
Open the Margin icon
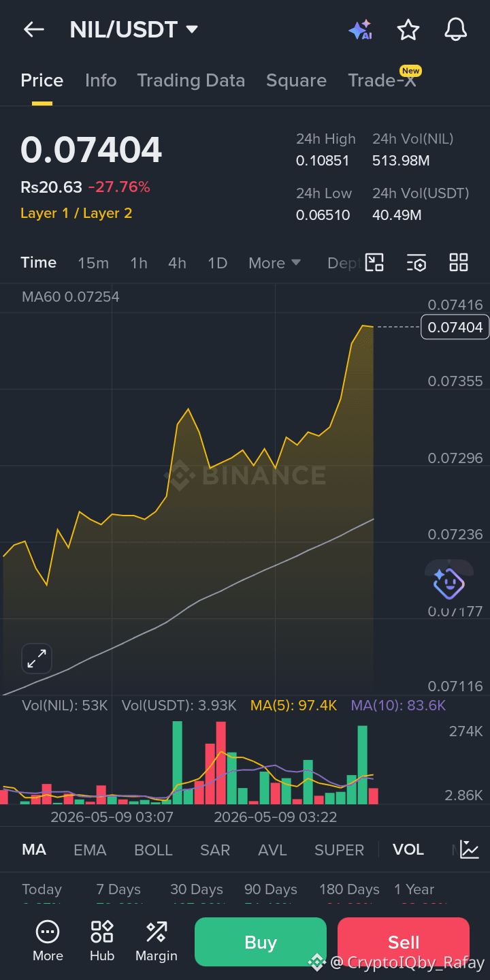click(157, 942)
